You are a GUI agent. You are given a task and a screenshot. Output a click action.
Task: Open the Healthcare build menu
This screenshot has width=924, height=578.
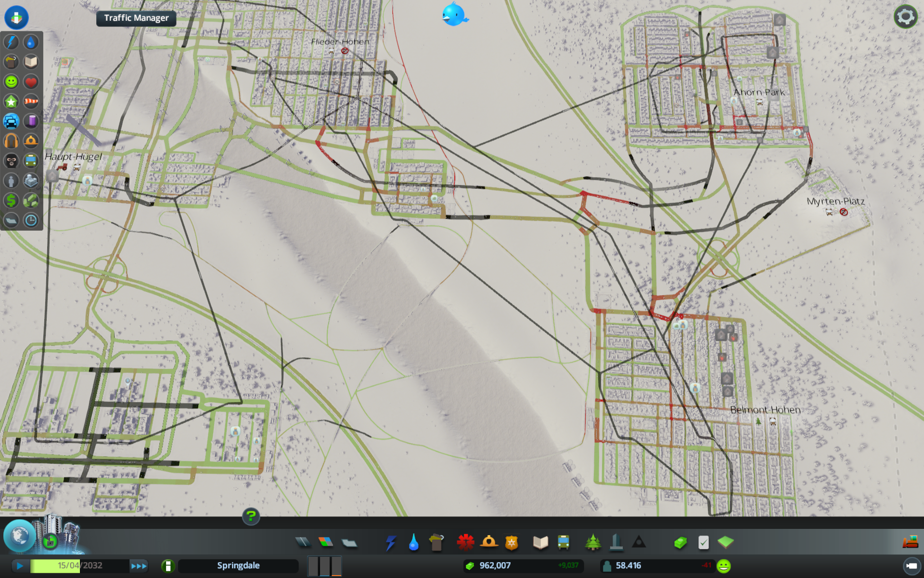[465, 542]
